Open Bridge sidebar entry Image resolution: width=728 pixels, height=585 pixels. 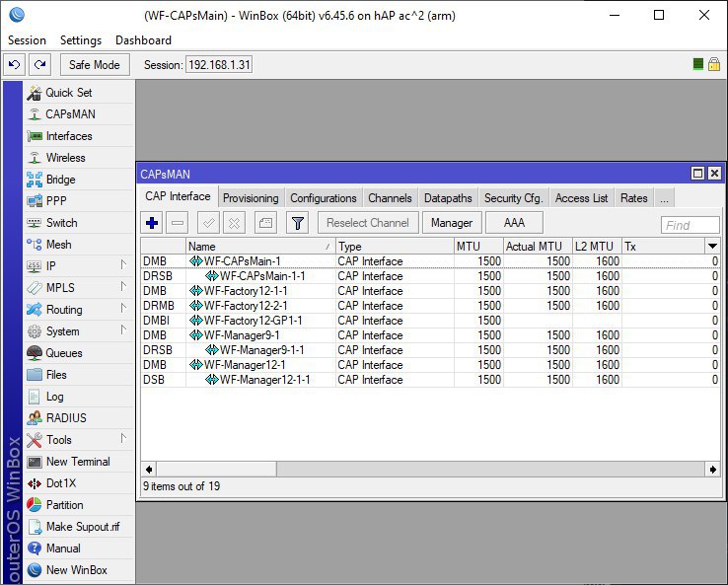78,180
